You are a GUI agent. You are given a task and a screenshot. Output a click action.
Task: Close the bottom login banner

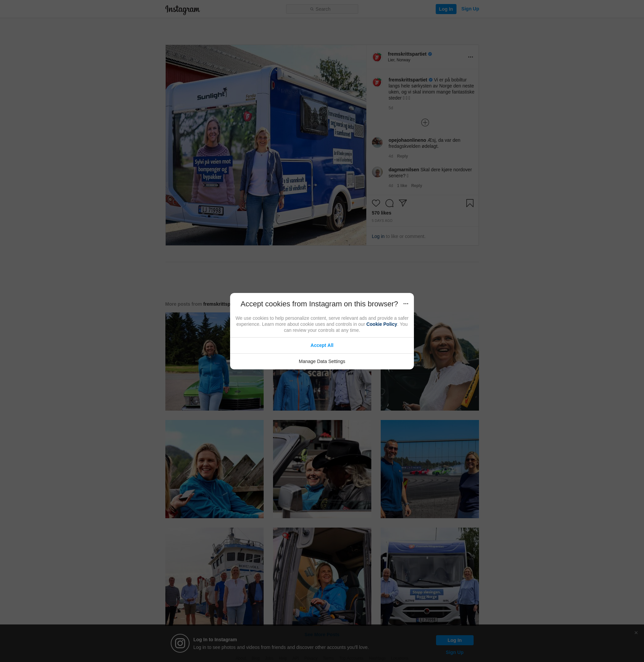[x=636, y=633]
